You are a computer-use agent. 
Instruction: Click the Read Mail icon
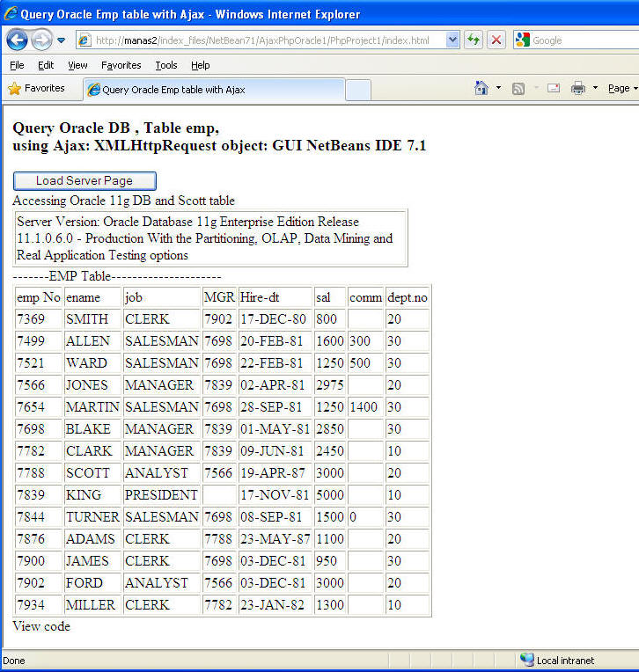point(554,88)
